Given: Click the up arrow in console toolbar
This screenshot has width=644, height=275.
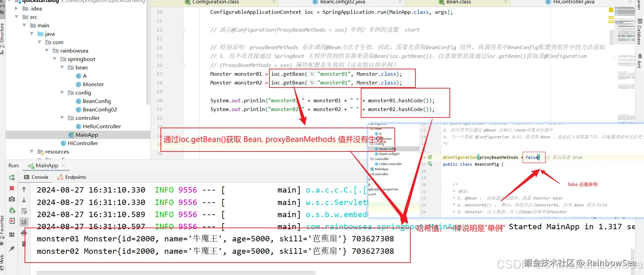Looking at the screenshot, I should (x=24, y=189).
